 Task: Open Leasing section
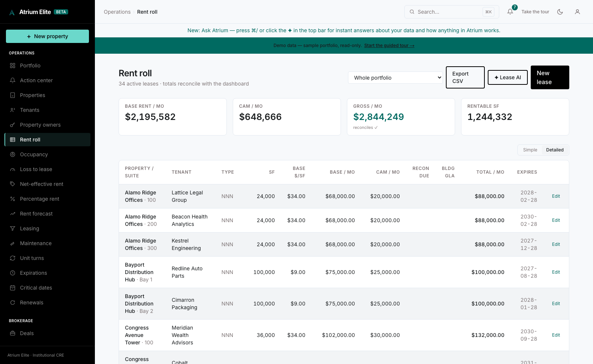47,228
